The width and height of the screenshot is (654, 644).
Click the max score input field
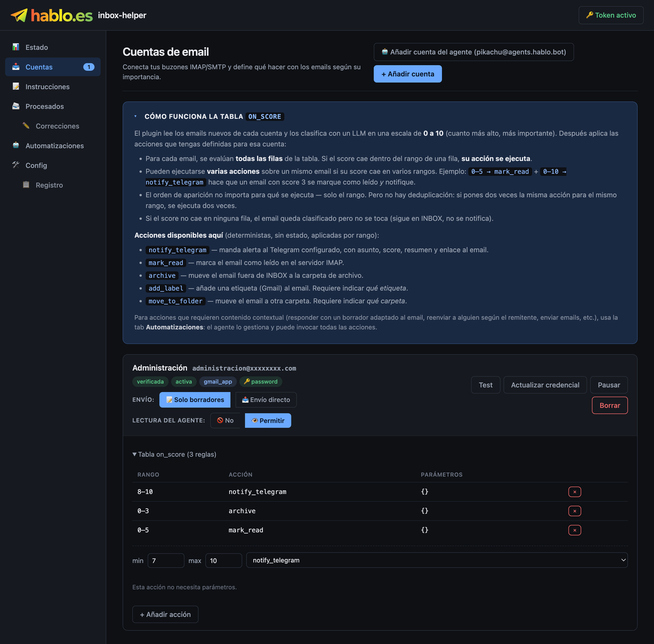pos(224,561)
